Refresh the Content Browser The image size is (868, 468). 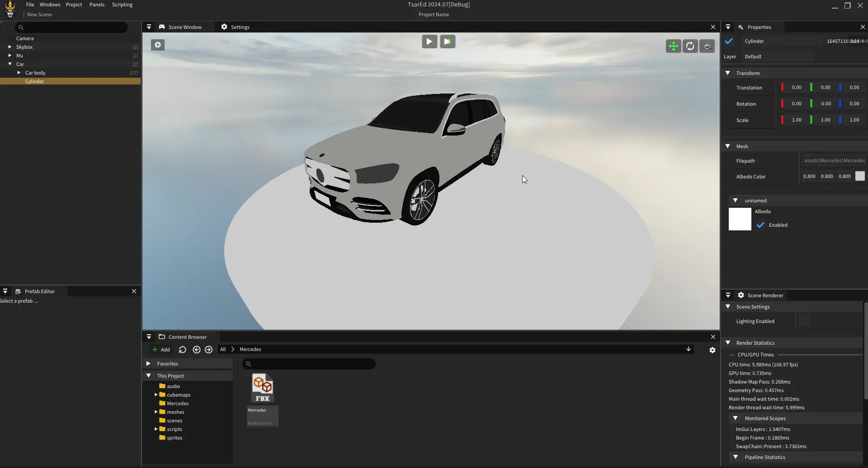(x=183, y=350)
